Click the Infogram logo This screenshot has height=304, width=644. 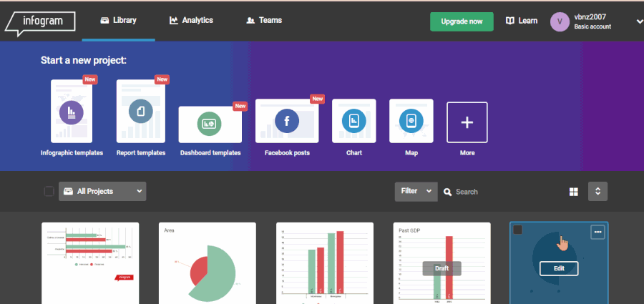click(x=40, y=21)
